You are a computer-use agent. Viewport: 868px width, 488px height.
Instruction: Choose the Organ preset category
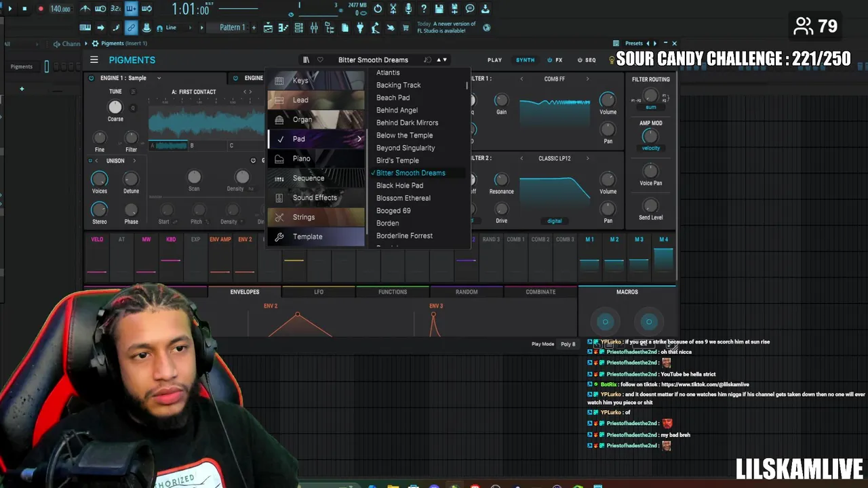[x=316, y=119]
